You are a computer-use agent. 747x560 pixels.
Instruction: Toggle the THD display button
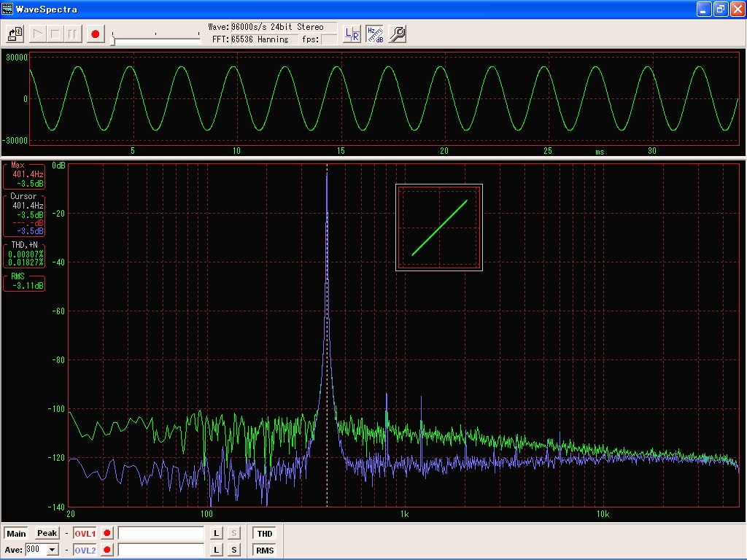pos(265,533)
